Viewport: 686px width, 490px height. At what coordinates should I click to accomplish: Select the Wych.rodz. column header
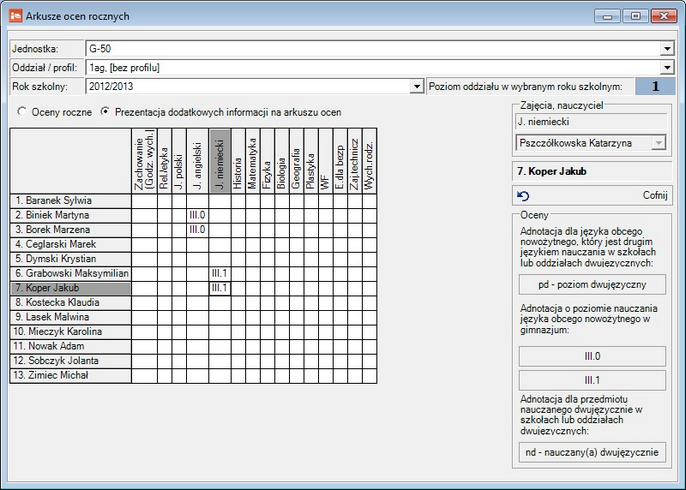(369, 161)
